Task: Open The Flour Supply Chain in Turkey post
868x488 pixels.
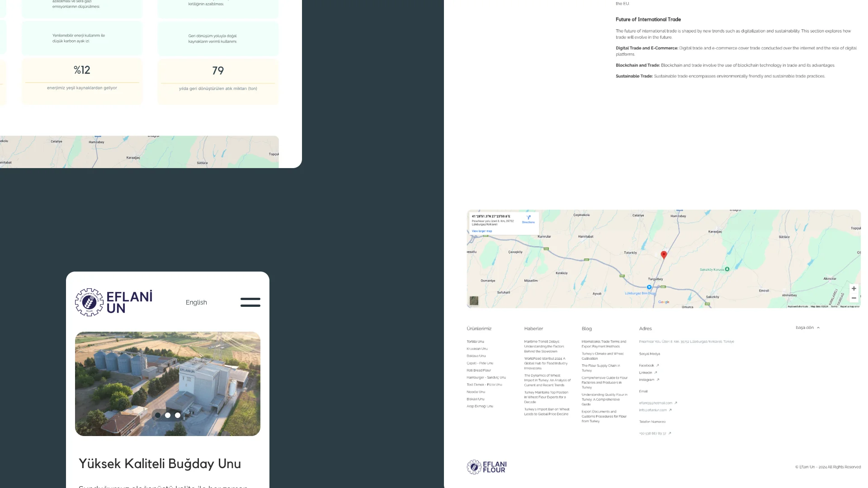Action: click(x=601, y=368)
